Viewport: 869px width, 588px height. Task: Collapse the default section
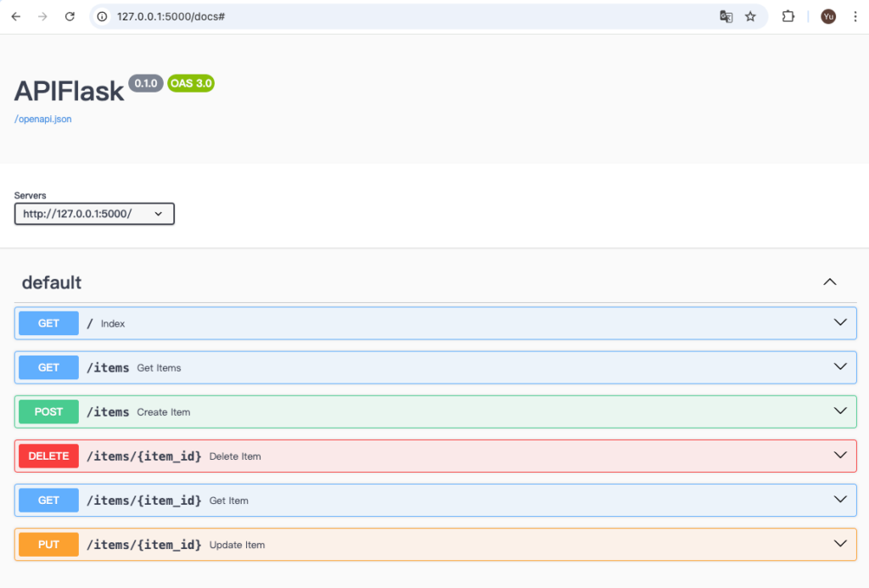[x=830, y=282]
